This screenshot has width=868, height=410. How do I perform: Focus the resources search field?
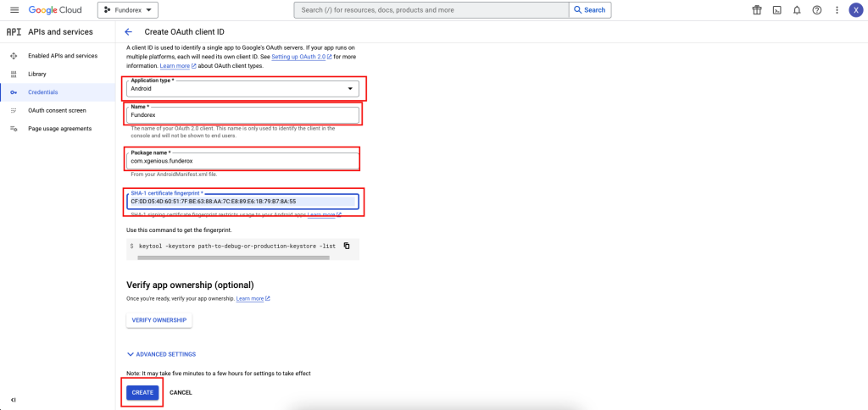[431, 10]
